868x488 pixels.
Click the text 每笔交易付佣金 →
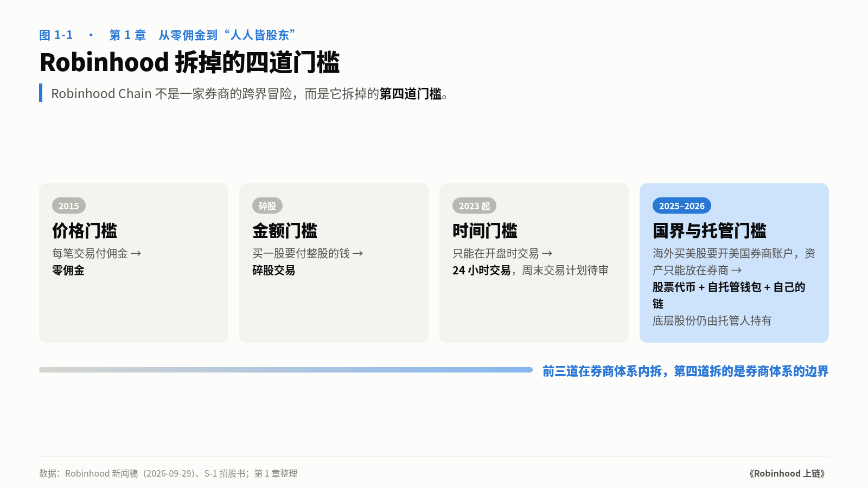pyautogui.click(x=97, y=253)
